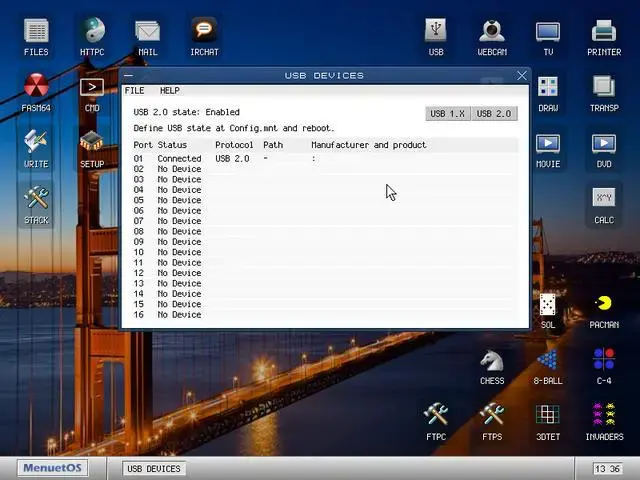Screen dimensions: 640x480
Task: Switch USB state to USB 1.X
Action: tap(447, 114)
